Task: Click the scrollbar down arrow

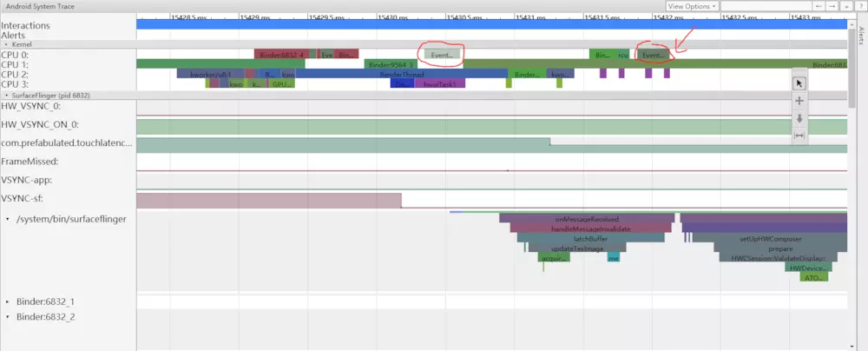Action: pyautogui.click(x=852, y=346)
